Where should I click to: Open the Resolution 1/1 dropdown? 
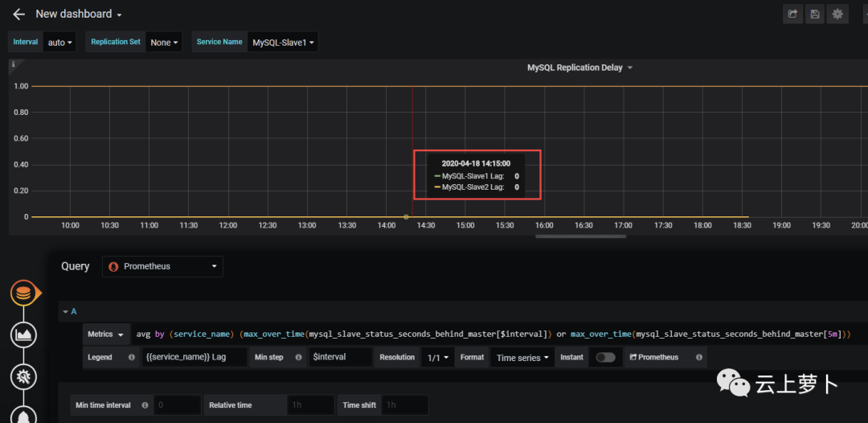click(x=437, y=358)
